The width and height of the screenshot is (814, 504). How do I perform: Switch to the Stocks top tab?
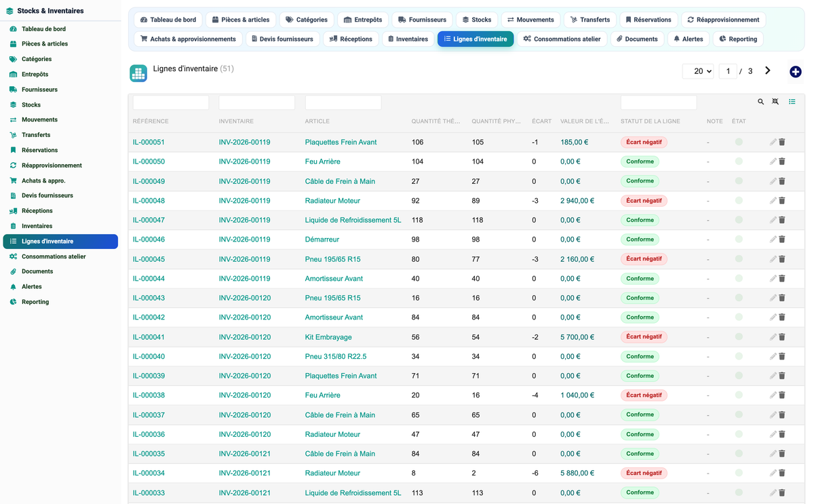click(x=477, y=20)
